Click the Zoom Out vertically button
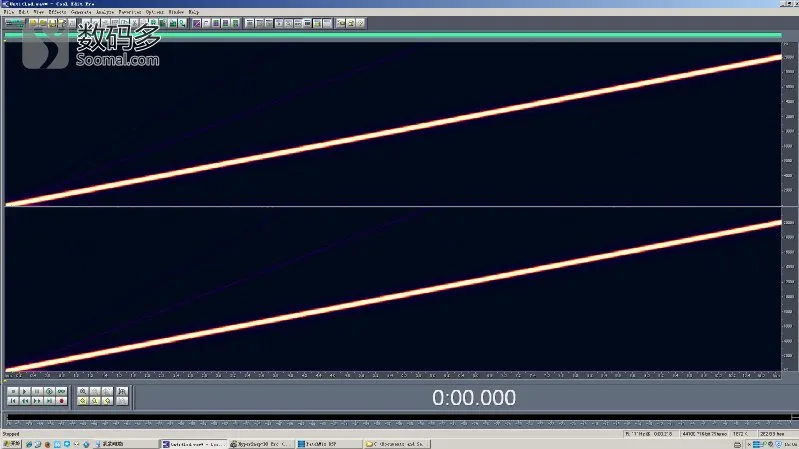This screenshot has width=799, height=449. click(122, 401)
